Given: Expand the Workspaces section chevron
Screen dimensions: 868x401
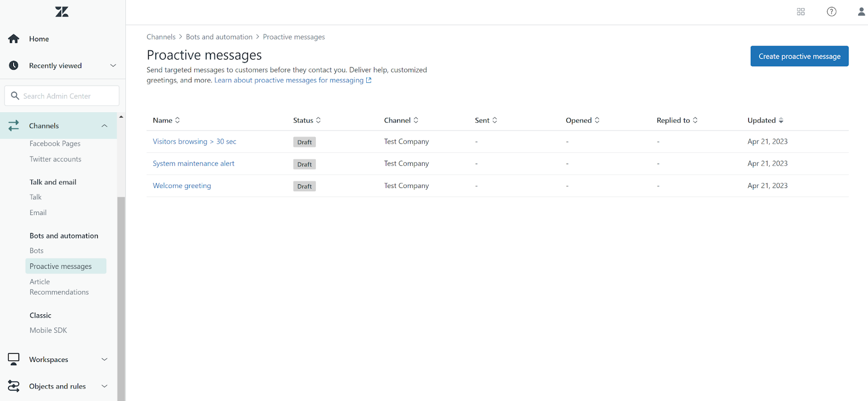Looking at the screenshot, I should pos(105,359).
